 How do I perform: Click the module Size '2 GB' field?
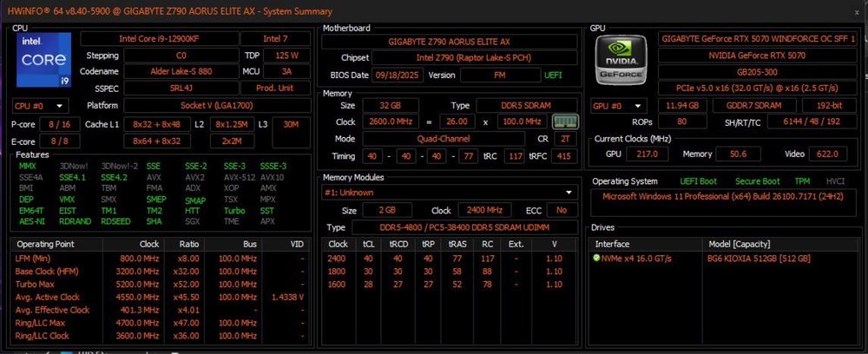pyautogui.click(x=387, y=210)
